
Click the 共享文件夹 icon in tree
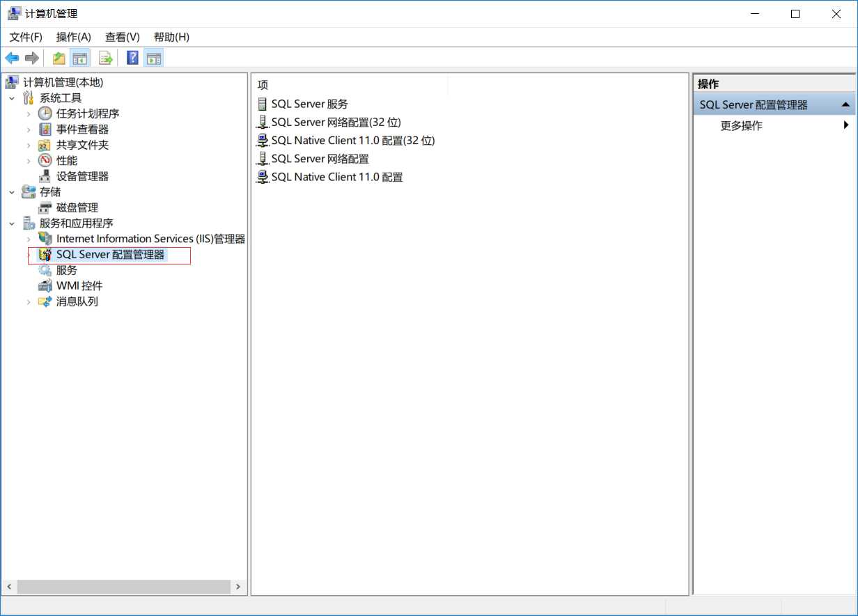pos(45,145)
